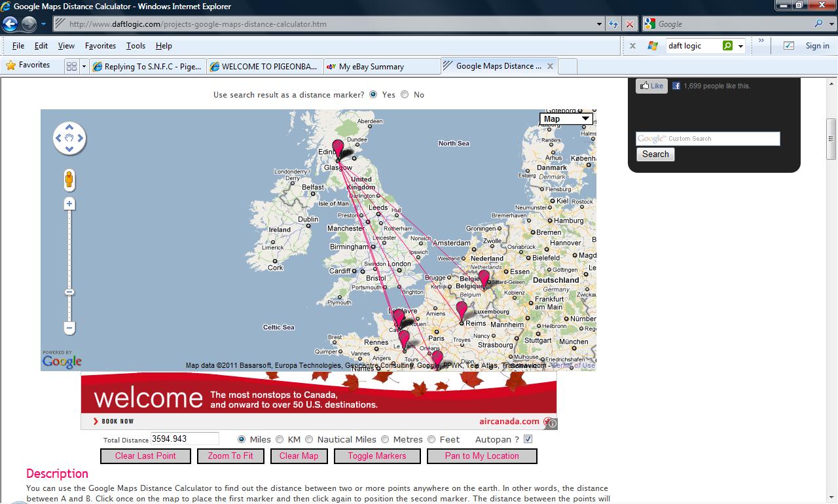Click the Clear Last Point button
This screenshot has width=838, height=504.
tap(145, 456)
